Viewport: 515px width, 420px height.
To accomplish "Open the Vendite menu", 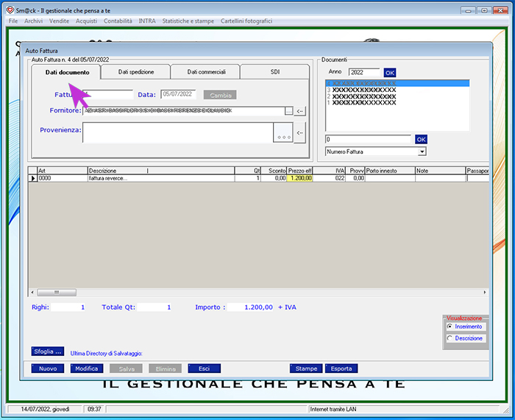I will click(59, 21).
